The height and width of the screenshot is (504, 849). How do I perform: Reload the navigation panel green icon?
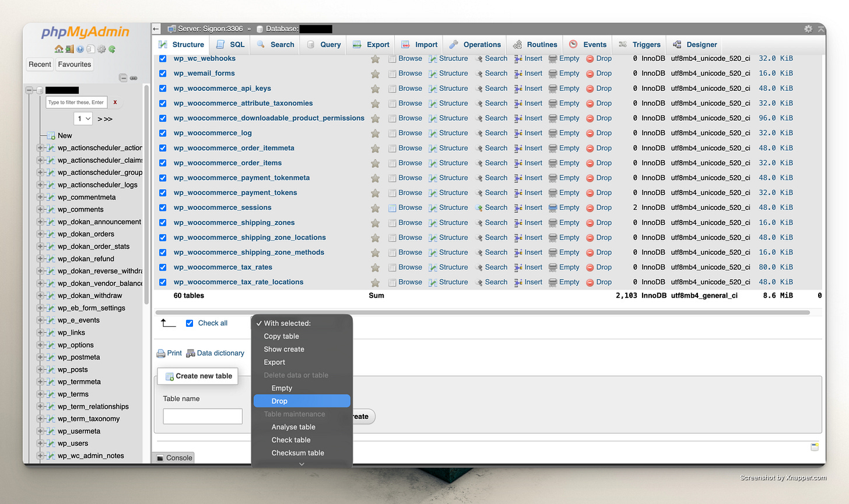point(112,50)
